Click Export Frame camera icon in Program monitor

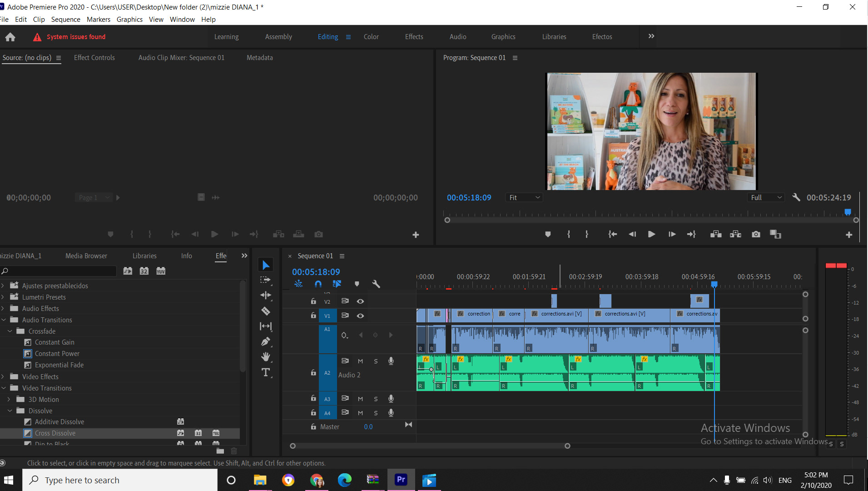pyautogui.click(x=756, y=234)
